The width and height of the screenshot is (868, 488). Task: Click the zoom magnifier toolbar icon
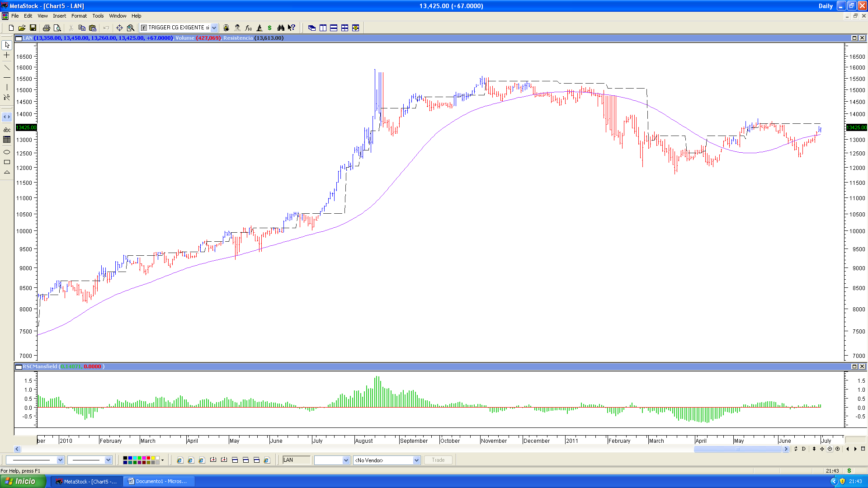(131, 28)
